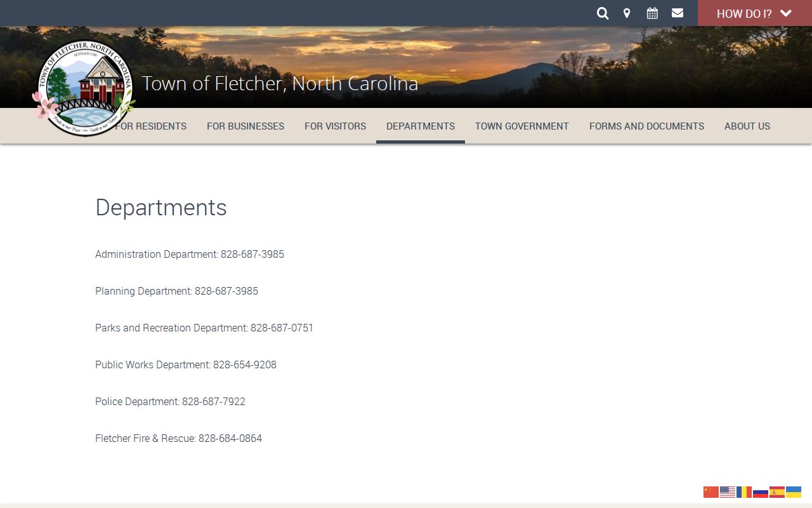Open the For Visitors menu
Image resolution: width=812 pixels, height=508 pixels.
[x=335, y=126]
